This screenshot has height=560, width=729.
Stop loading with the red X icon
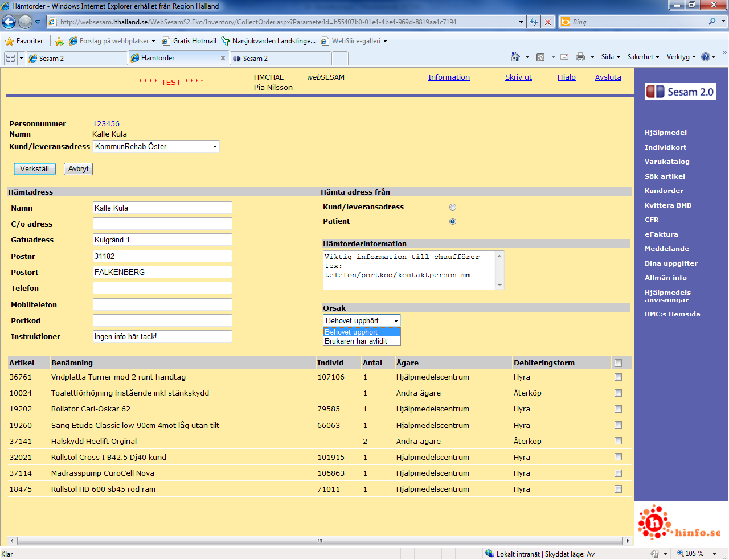click(547, 22)
